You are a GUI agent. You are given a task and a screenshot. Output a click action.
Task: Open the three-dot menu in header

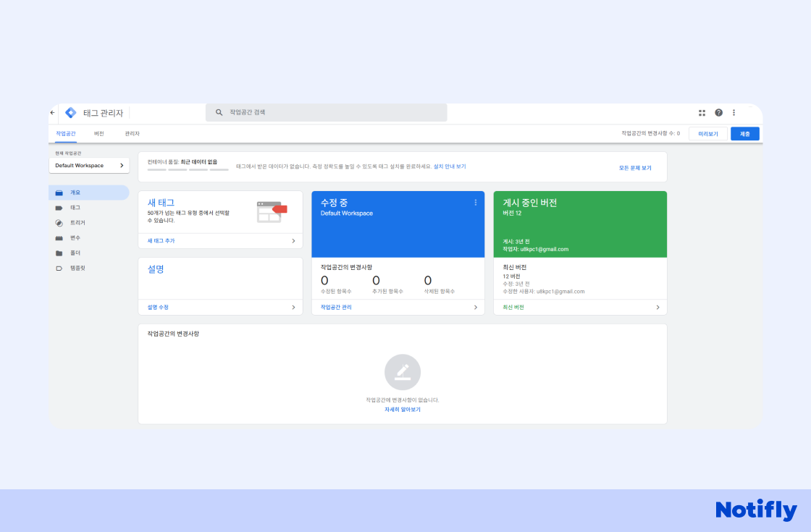[x=734, y=113]
